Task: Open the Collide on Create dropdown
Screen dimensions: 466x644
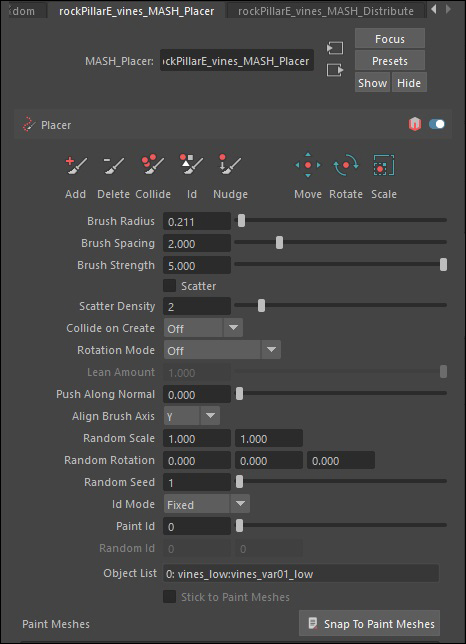Action: 203,328
